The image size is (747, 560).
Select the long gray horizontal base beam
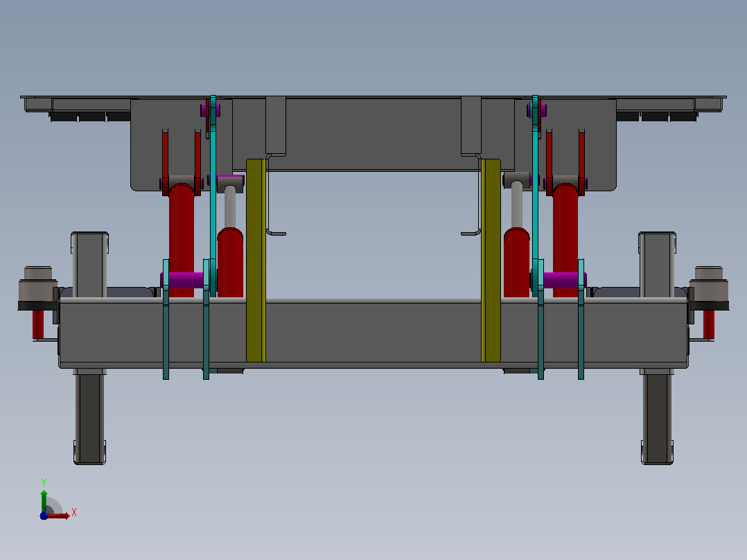point(373,333)
